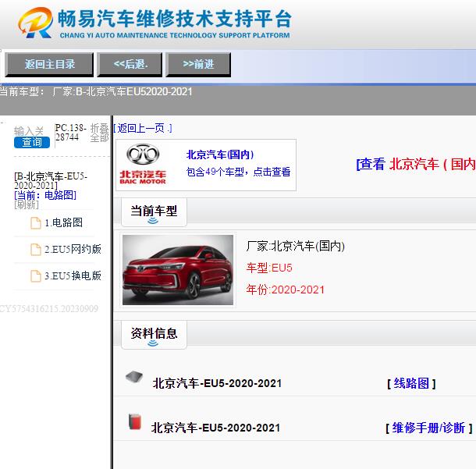This screenshot has width=476, height=469.
Task: Click document icon beside 3.EU5换电版
Action: 36,276
